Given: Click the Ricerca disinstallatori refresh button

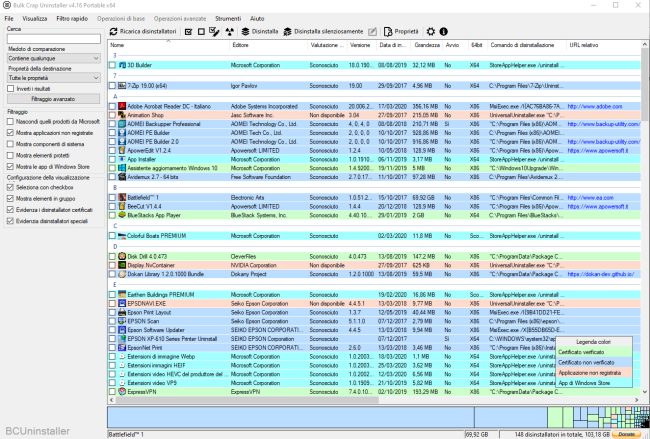Looking at the screenshot, I should click(143, 32).
